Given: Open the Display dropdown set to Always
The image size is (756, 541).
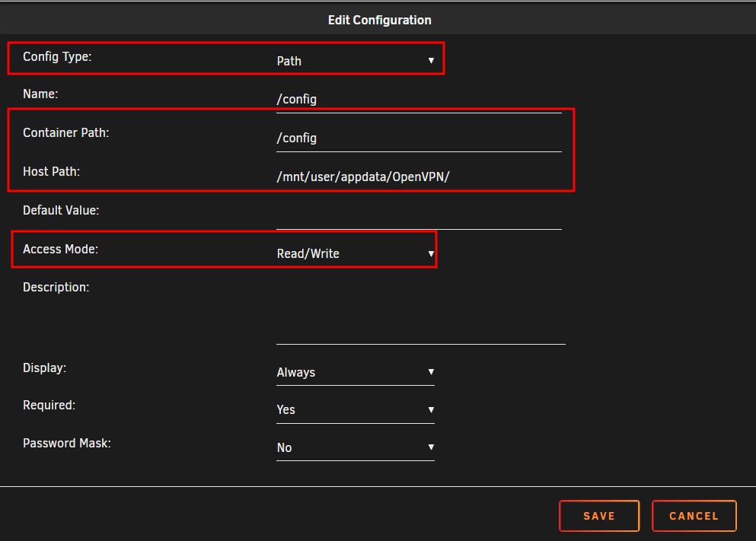Looking at the screenshot, I should [x=356, y=372].
